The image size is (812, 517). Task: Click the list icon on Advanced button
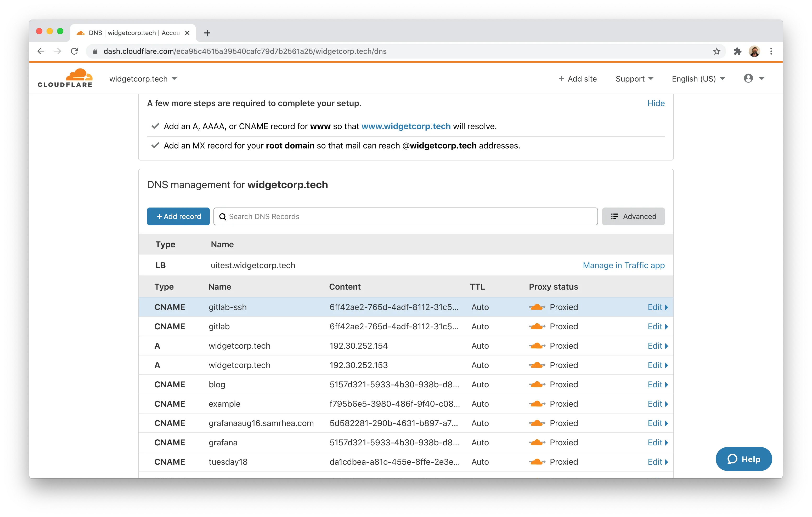coord(615,216)
